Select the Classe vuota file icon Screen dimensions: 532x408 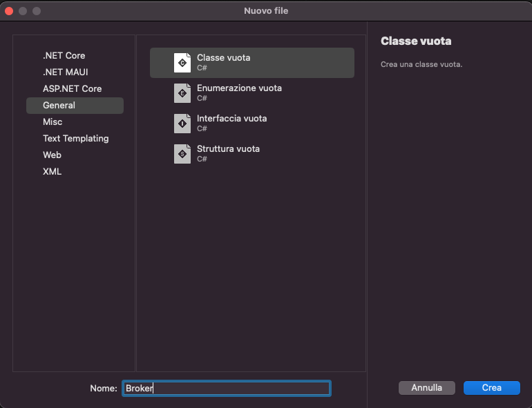point(182,63)
